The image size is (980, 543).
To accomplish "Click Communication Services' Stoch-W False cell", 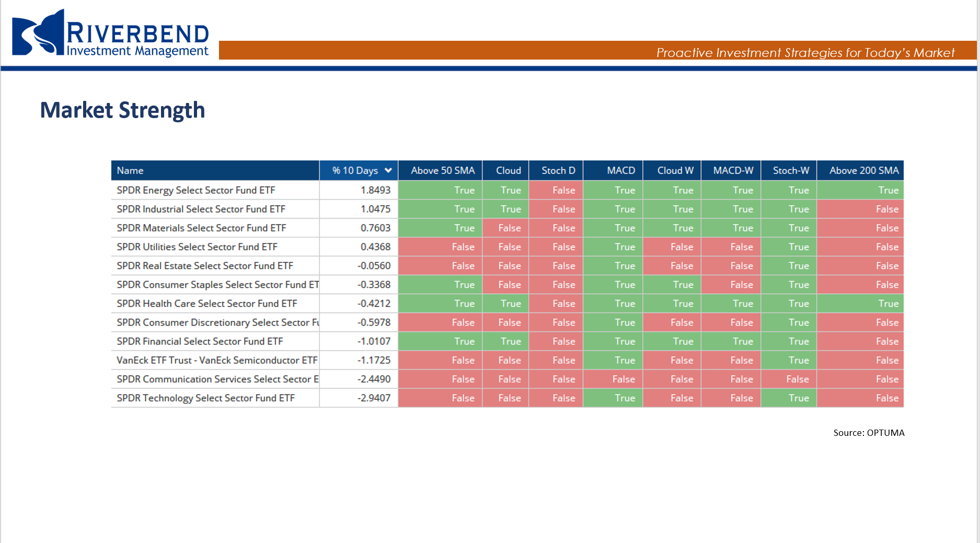I will [789, 379].
